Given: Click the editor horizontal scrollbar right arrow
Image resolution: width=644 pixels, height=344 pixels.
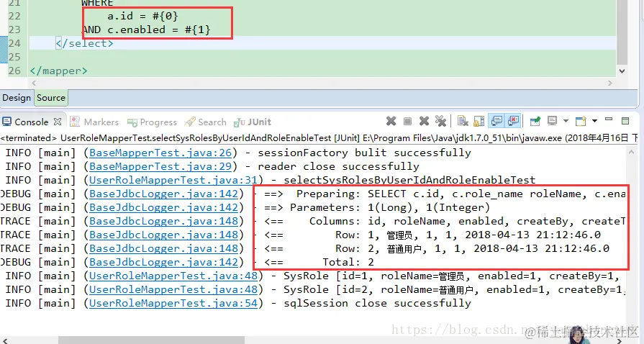Looking at the screenshot, I should click(x=610, y=83).
